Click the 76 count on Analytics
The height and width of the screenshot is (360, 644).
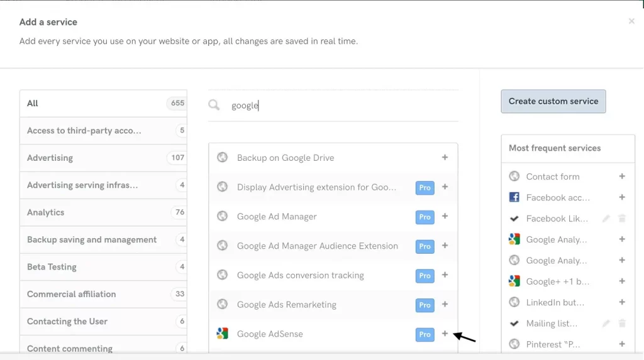[x=179, y=212]
